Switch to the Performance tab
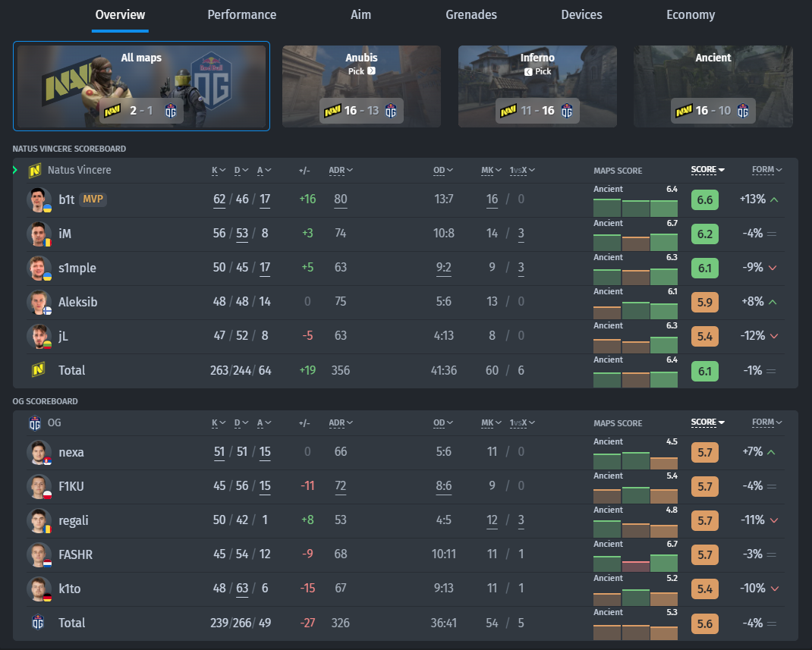The width and height of the screenshot is (812, 650). tap(242, 15)
